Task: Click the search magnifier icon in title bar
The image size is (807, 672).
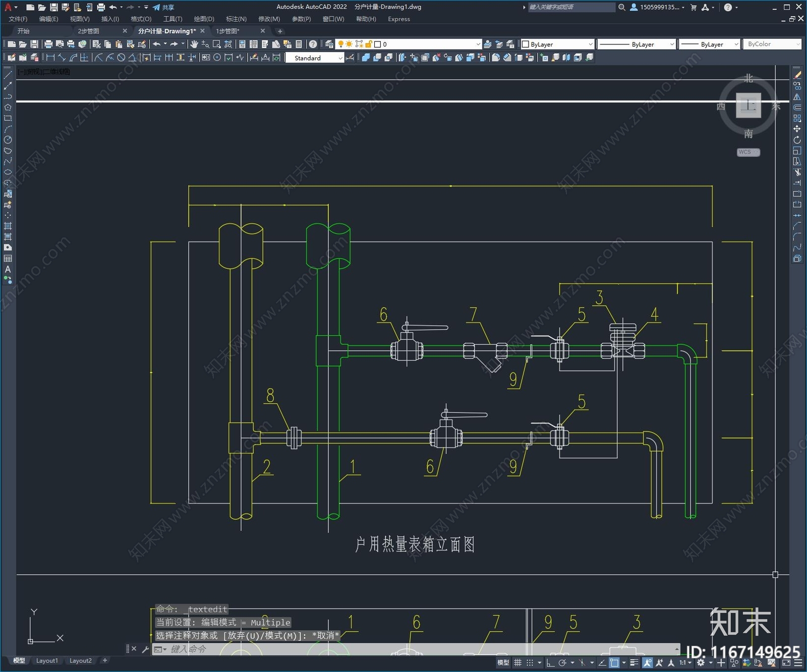Action: click(x=622, y=7)
